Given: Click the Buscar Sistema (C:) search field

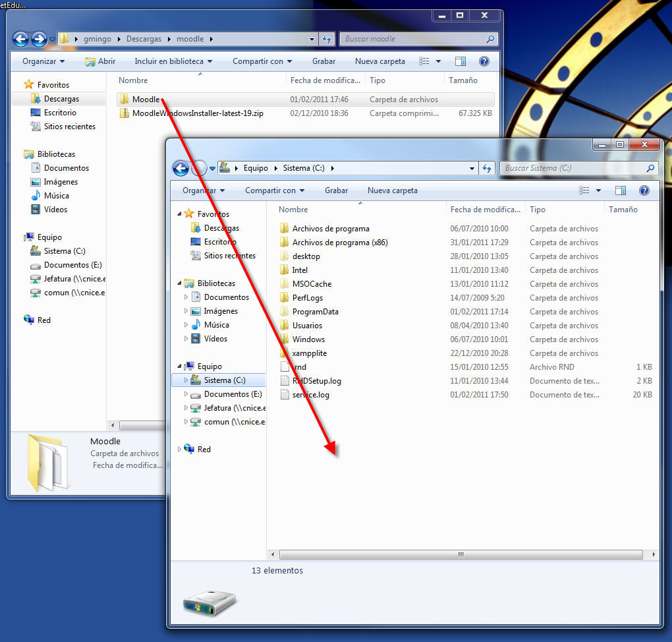Looking at the screenshot, I should (x=573, y=168).
